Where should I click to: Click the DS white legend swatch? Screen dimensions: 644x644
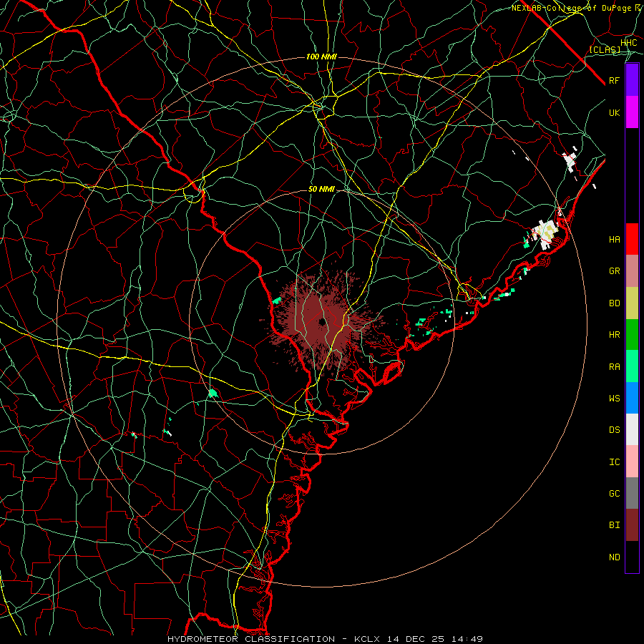[x=632, y=429]
